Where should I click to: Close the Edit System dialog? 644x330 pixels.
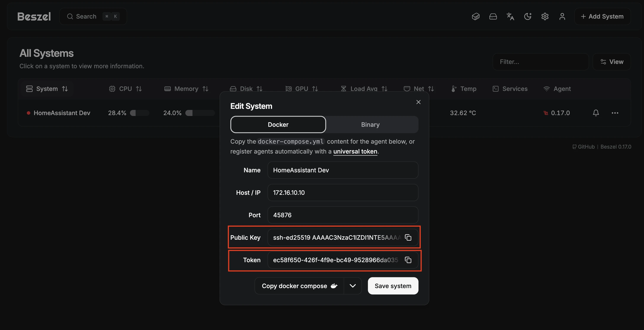tap(418, 102)
